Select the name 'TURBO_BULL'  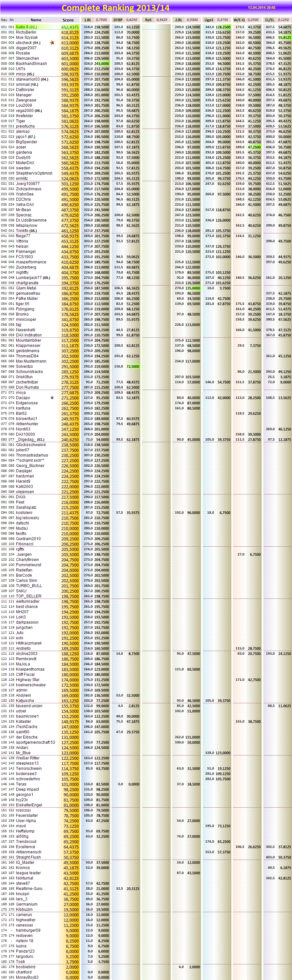tap(29, 586)
